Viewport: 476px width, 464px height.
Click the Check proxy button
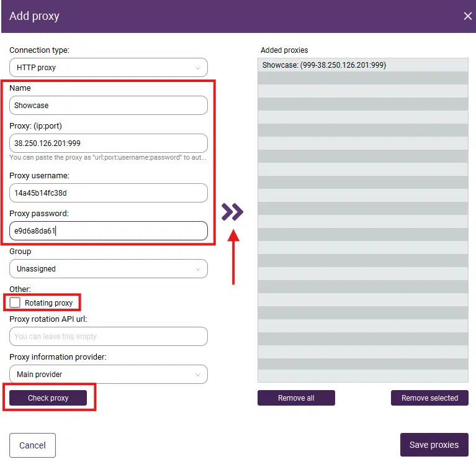click(x=48, y=398)
